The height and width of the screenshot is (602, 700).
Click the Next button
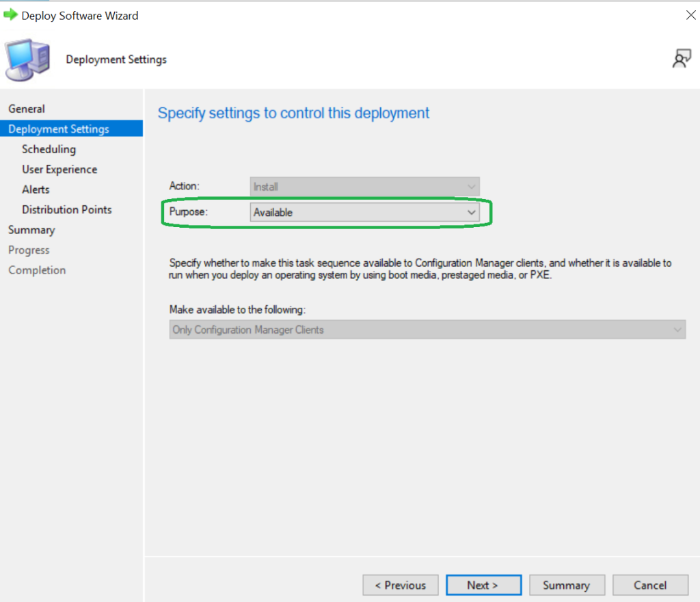[x=483, y=585]
